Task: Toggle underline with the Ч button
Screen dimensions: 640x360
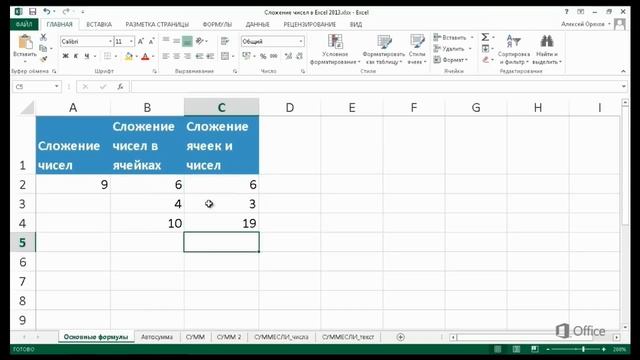Action: click(87, 56)
